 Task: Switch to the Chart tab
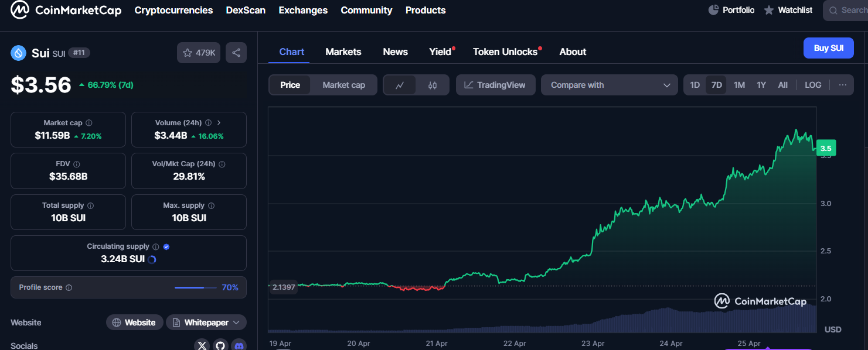coord(292,52)
